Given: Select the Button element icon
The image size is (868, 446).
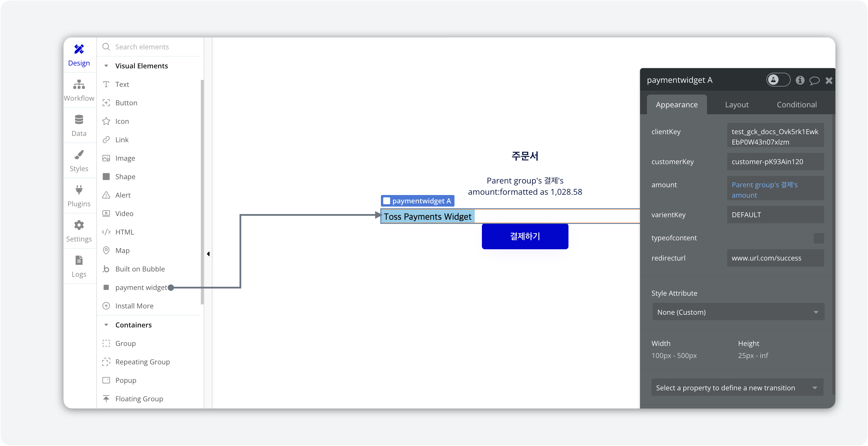Looking at the screenshot, I should tap(106, 103).
